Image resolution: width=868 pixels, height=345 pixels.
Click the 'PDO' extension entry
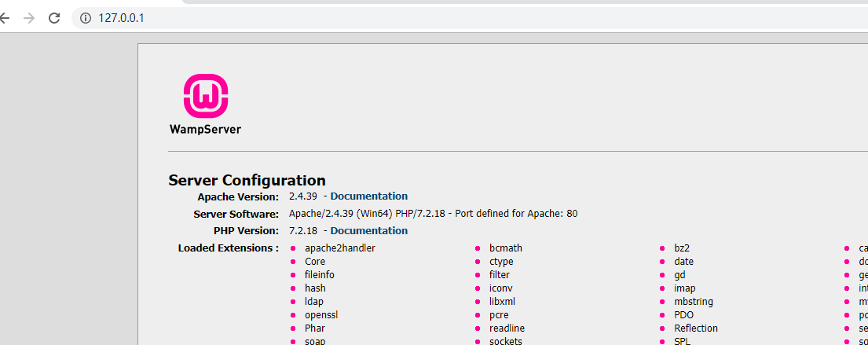click(x=683, y=315)
